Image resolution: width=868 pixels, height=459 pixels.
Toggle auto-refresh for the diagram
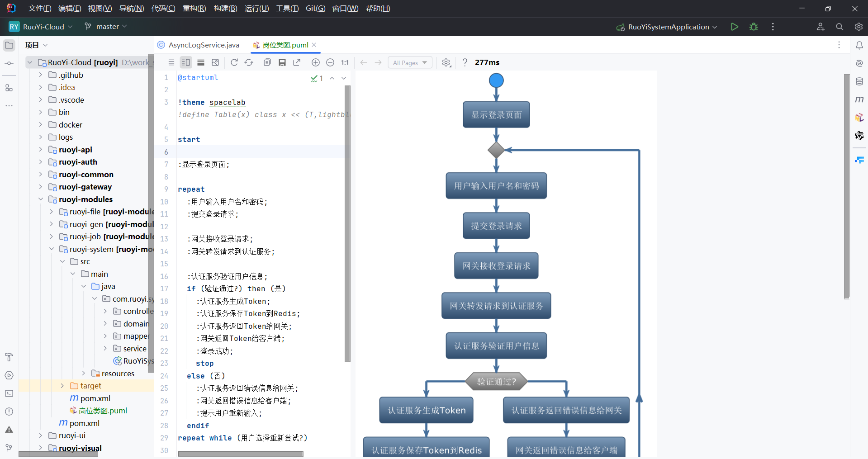[x=249, y=62]
